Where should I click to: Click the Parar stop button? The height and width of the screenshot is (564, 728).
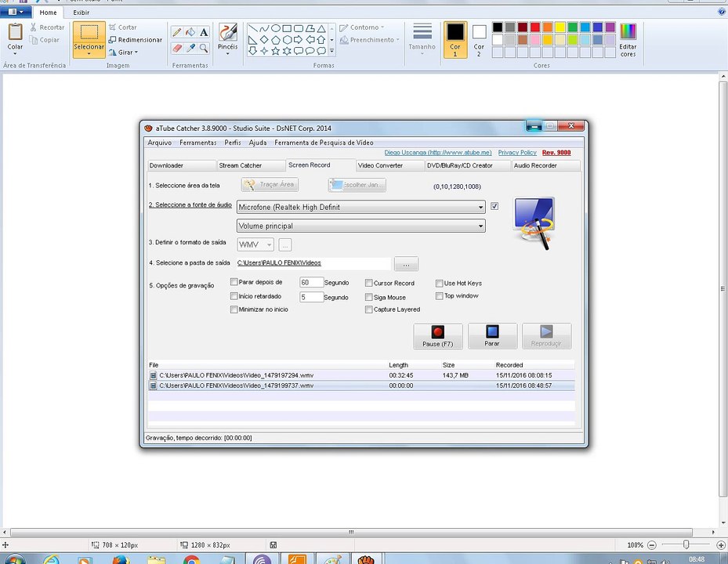click(x=492, y=336)
